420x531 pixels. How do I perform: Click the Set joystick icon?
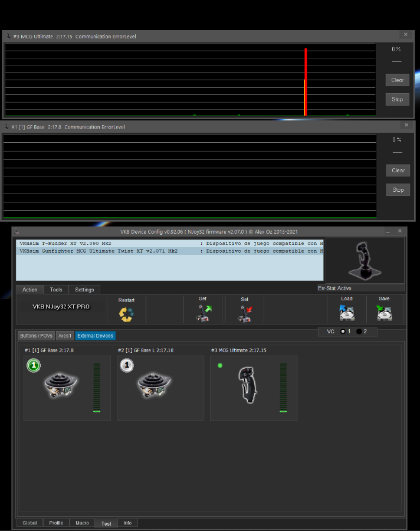pos(245,314)
